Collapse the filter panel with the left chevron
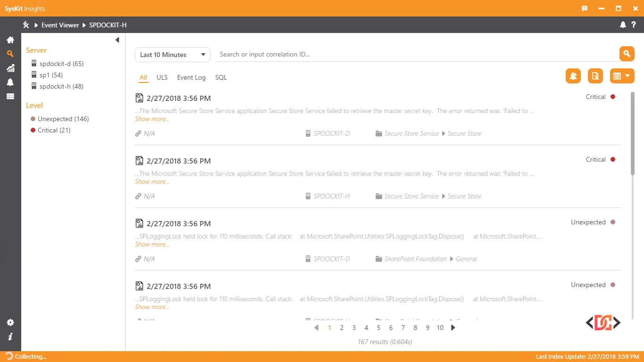 pyautogui.click(x=117, y=40)
